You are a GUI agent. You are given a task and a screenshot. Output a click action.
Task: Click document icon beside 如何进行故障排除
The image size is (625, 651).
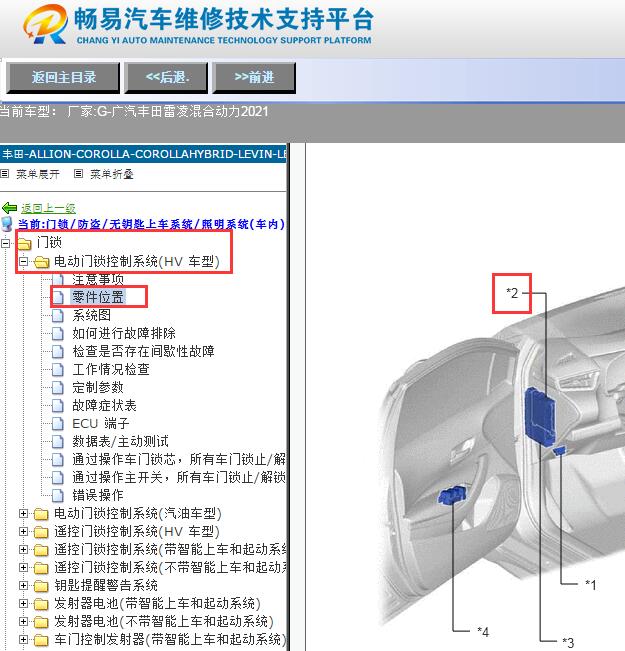point(58,333)
